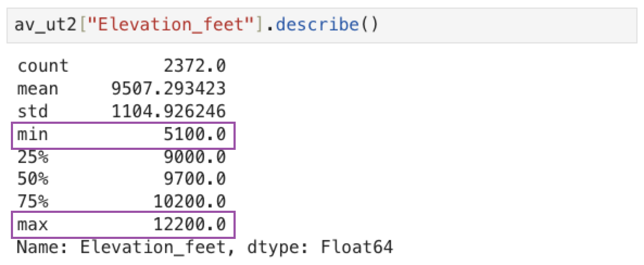644x265 pixels.
Task: Click the std value 1104.926246
Action: coord(168,111)
